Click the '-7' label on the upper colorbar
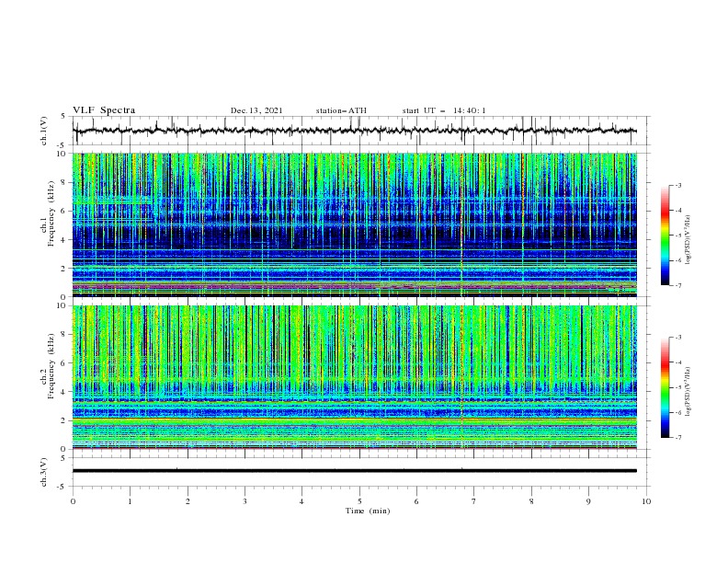The width and height of the screenshot is (728, 563). 677,285
